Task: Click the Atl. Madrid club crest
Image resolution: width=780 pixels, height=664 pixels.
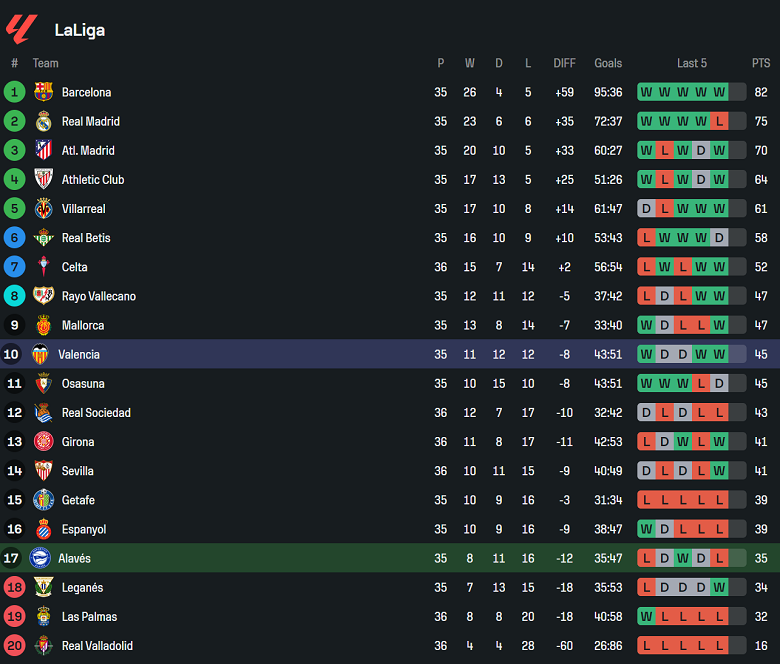Action: pos(43,150)
